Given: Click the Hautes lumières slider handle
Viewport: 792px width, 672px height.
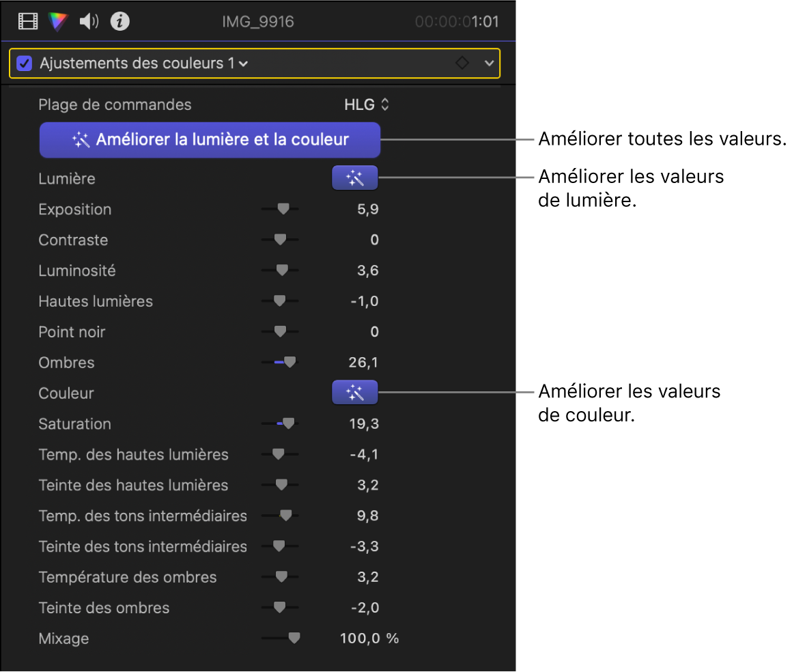Looking at the screenshot, I should tap(279, 301).
